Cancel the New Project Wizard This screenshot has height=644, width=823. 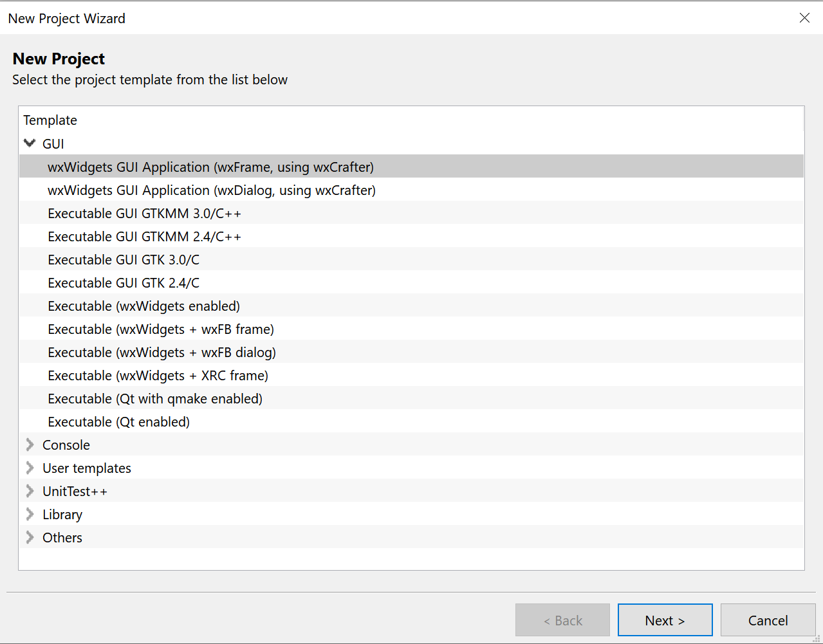pyautogui.click(x=768, y=620)
